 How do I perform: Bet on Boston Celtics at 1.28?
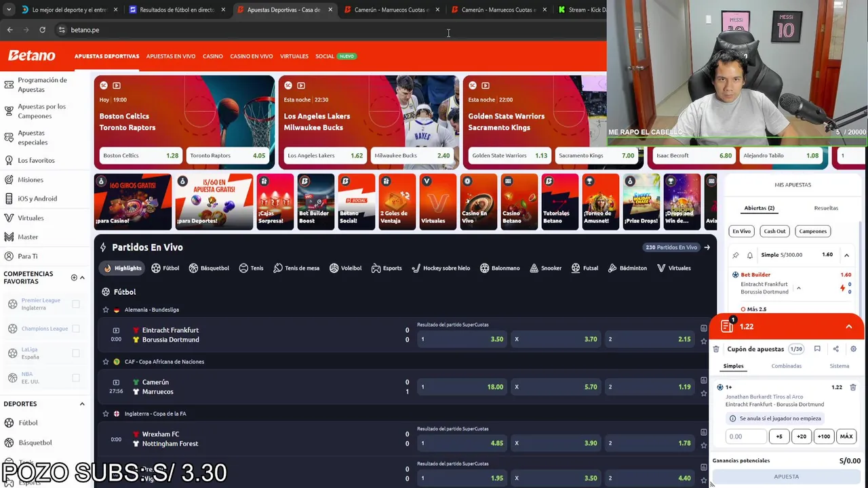tap(140, 156)
